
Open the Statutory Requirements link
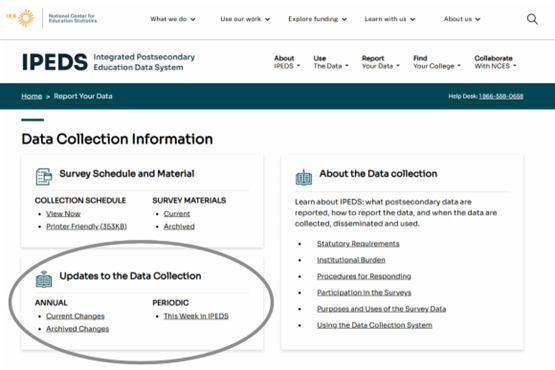click(x=358, y=244)
